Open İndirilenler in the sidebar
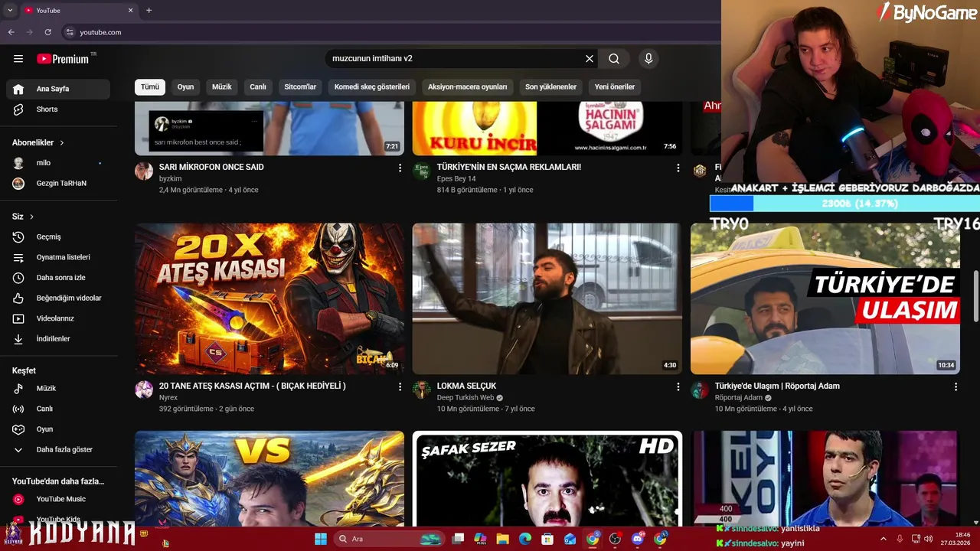Screen dimensions: 980x551 (x=58, y=339)
